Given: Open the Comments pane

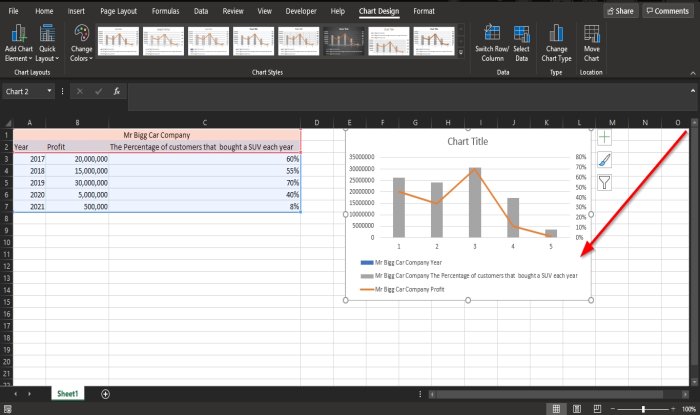Looking at the screenshot, I should (x=666, y=11).
